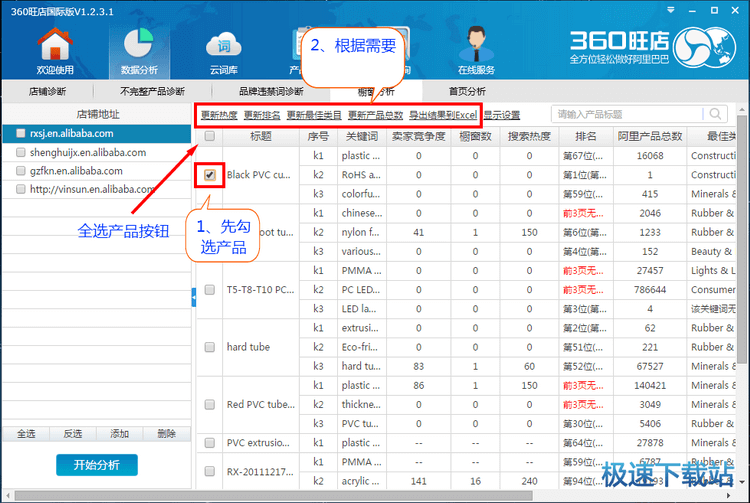Image resolution: width=750 pixels, height=503 pixels.
Task: Sort by the 序号 column header
Action: 318,136
